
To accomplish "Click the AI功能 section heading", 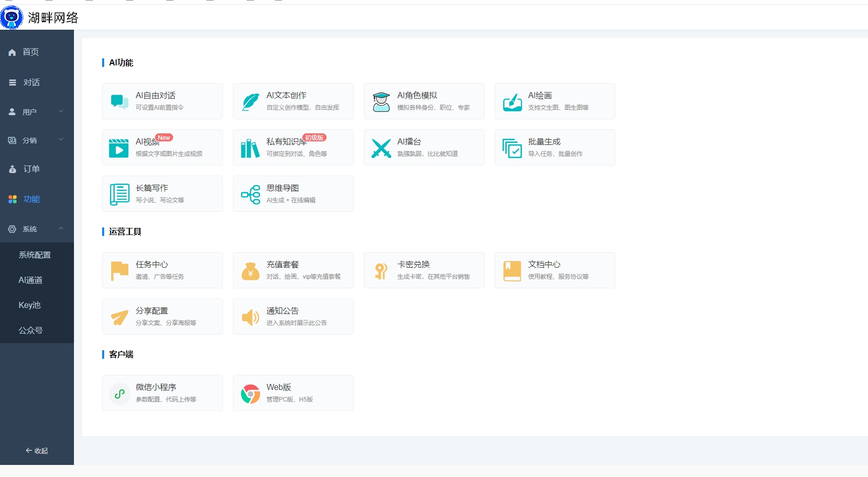I will 121,63.
